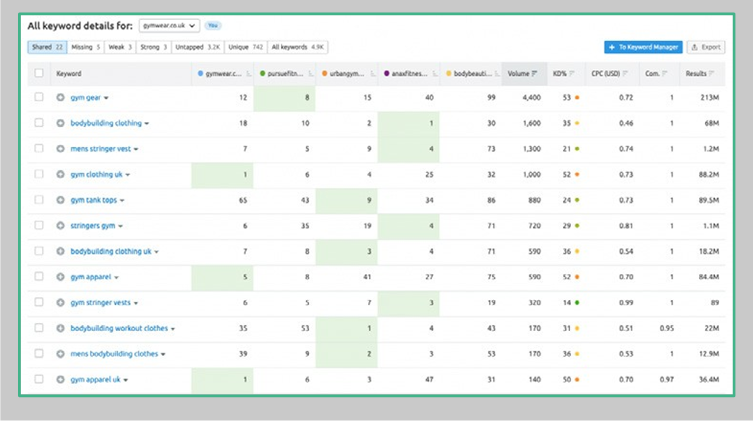Open the Missing keywords tab
755x422 pixels.
(86, 47)
